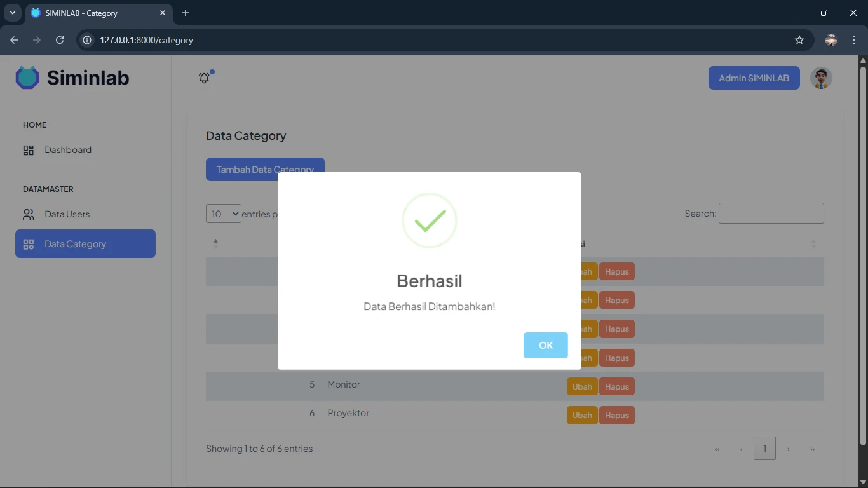Click the Siminlab logo icon
Viewport: 868px width, 488px height.
tap(27, 78)
